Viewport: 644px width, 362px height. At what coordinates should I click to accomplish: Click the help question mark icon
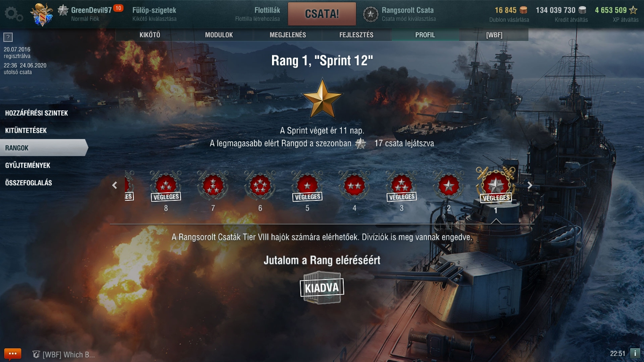8,38
